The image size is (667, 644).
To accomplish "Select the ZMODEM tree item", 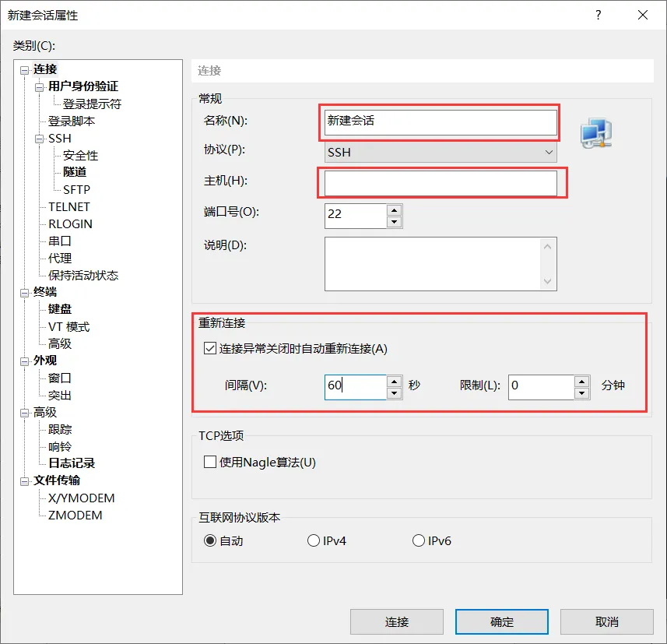I will point(77,515).
